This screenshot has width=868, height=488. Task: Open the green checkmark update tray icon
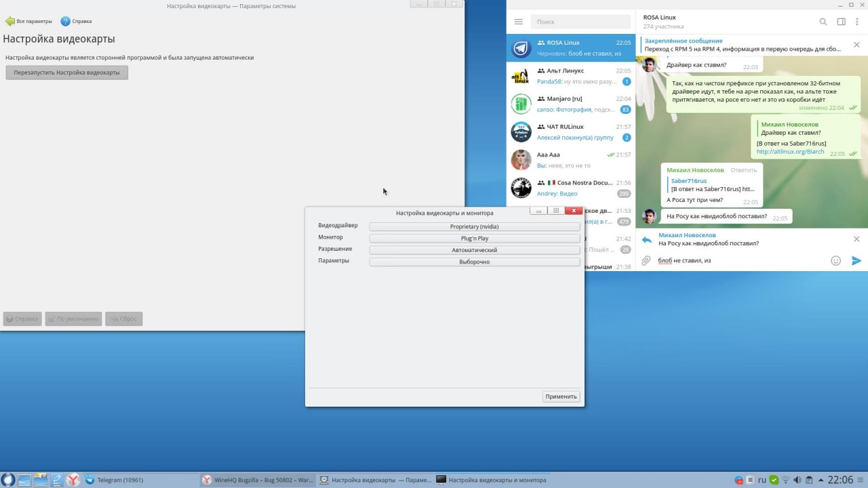(x=774, y=480)
